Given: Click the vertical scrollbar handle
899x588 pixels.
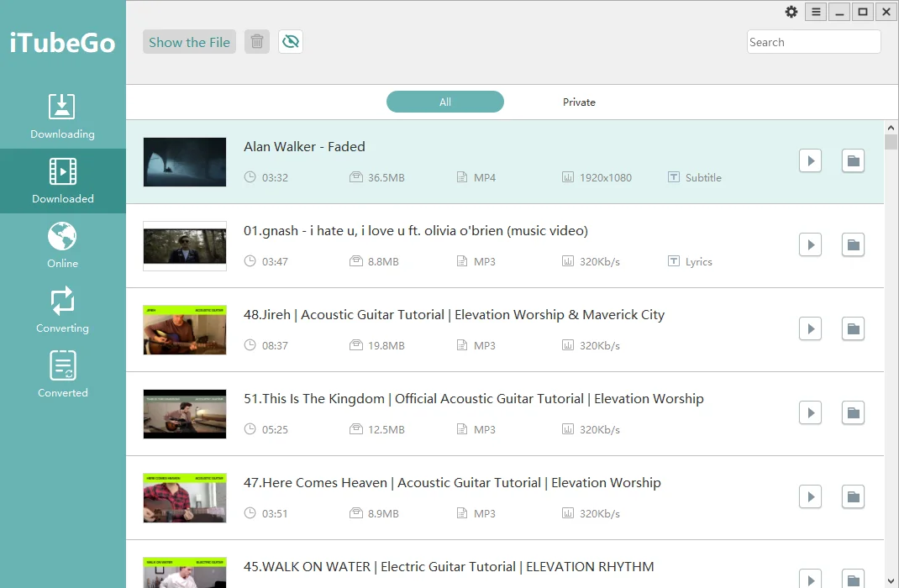Looking at the screenshot, I should point(891,141).
